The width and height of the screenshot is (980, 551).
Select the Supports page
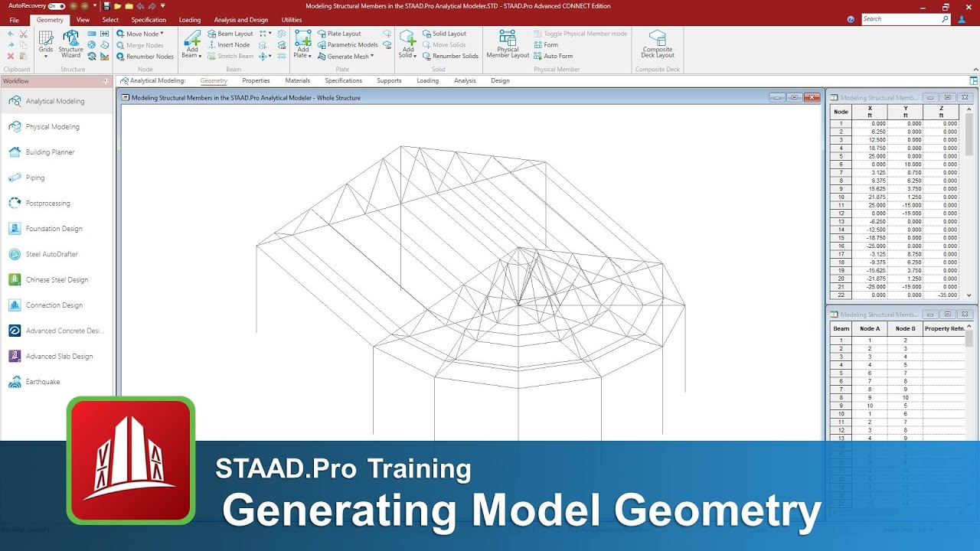389,80
